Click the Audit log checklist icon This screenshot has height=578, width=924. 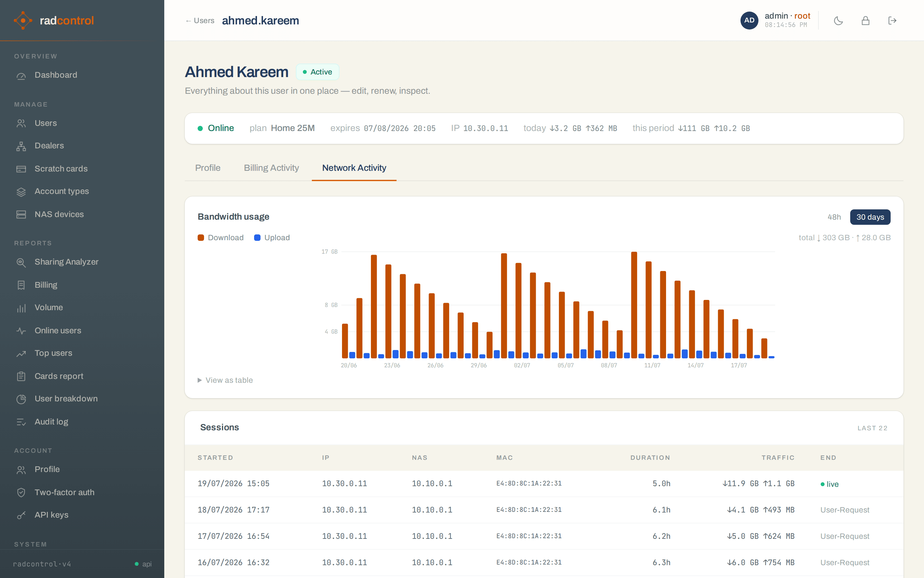click(x=21, y=422)
